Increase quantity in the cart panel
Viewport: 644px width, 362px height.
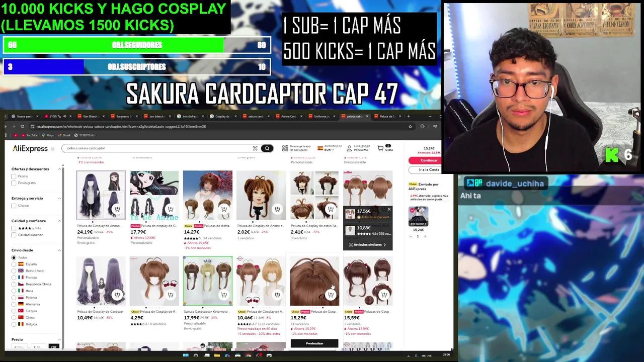point(425,236)
